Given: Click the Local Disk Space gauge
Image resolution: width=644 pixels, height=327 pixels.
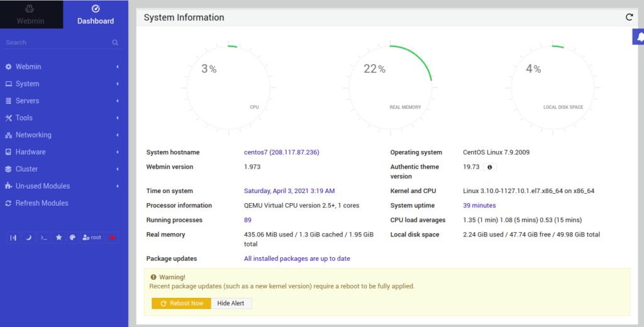Looking at the screenshot, I should (552, 87).
